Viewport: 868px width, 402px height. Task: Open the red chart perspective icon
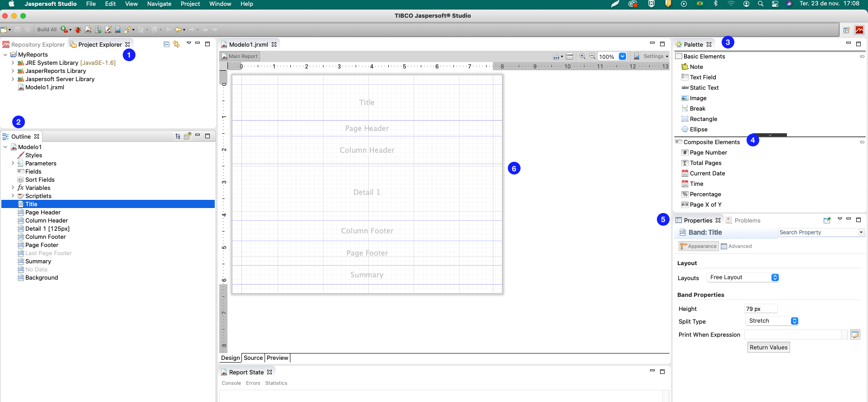tap(859, 30)
